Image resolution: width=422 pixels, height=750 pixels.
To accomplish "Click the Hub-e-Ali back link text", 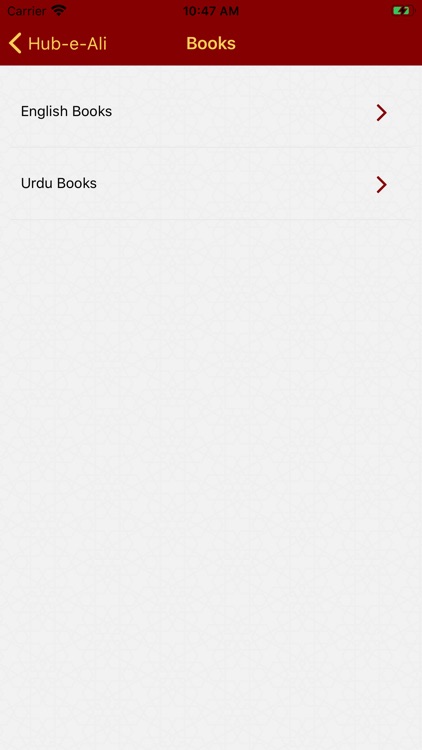I will [67, 44].
